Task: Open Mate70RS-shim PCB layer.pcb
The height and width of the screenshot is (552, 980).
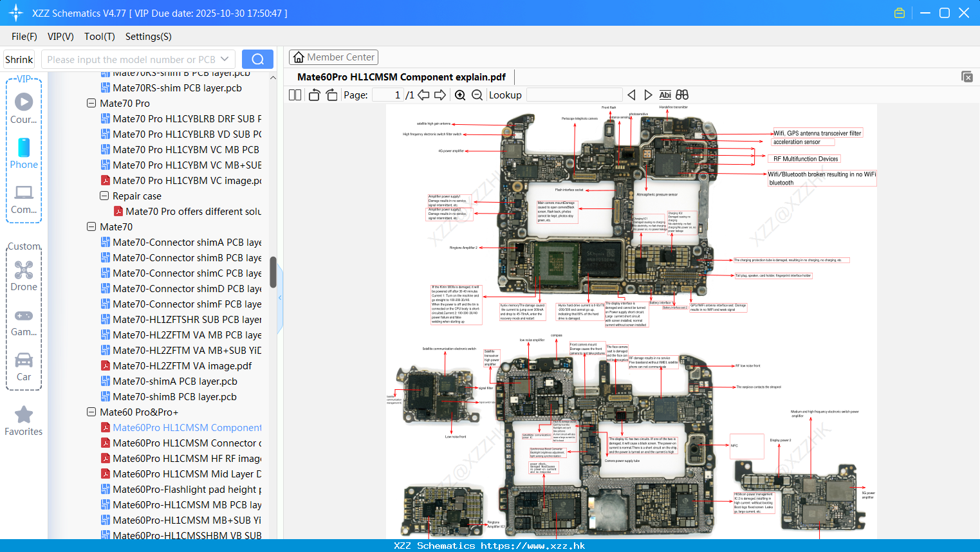Action: [x=177, y=87]
